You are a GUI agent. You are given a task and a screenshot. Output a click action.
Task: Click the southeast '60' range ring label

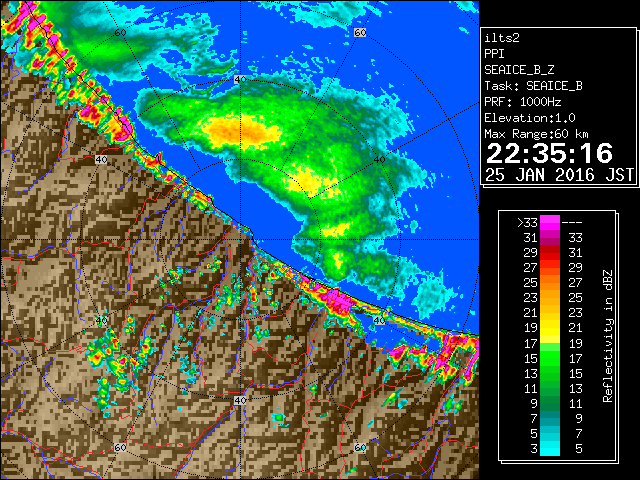360,448
